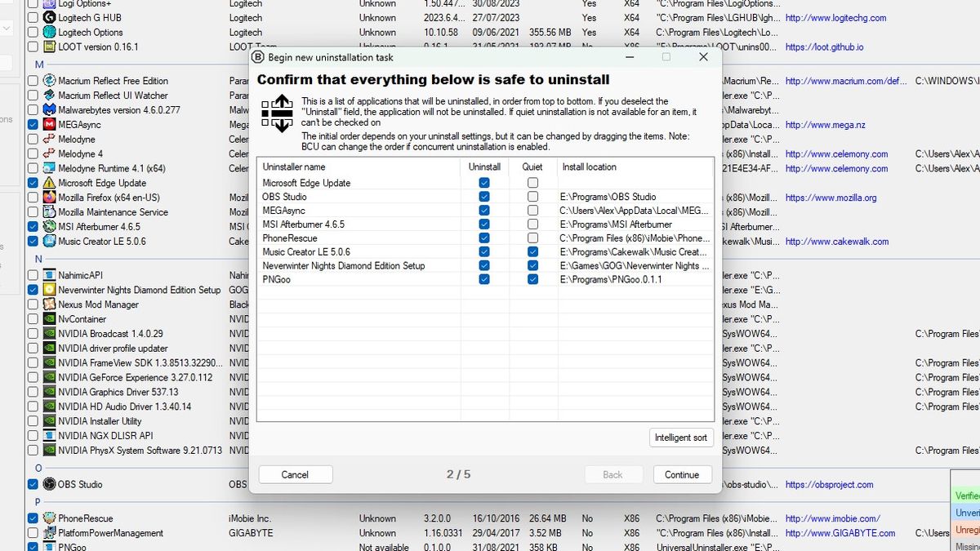Click the Macrium Reflect Free Edition icon
Screen dimensions: 980x551
pyautogui.click(x=47, y=81)
